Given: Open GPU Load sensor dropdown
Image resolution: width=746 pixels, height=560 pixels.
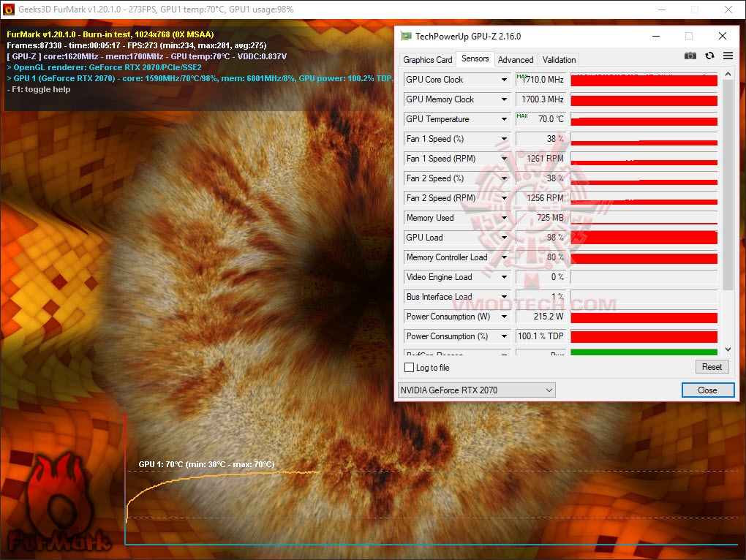Looking at the screenshot, I should (x=504, y=237).
